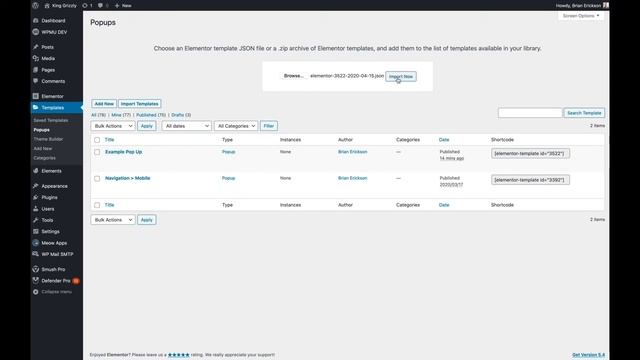Click the Elementor sidebar icon
The image size is (640, 360).
pyautogui.click(x=36, y=96)
